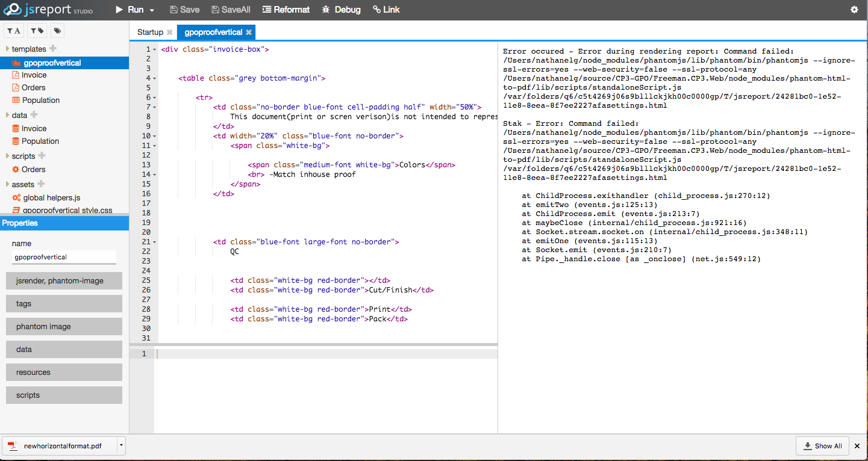Click the Show All button
This screenshot has width=868, height=461.
[822, 445]
